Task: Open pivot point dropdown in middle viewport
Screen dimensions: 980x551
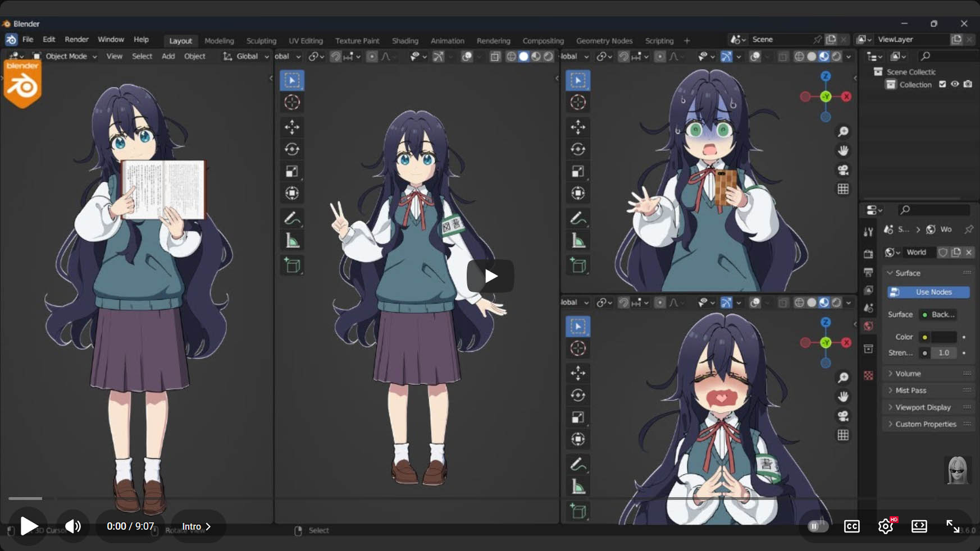Action: tap(316, 57)
